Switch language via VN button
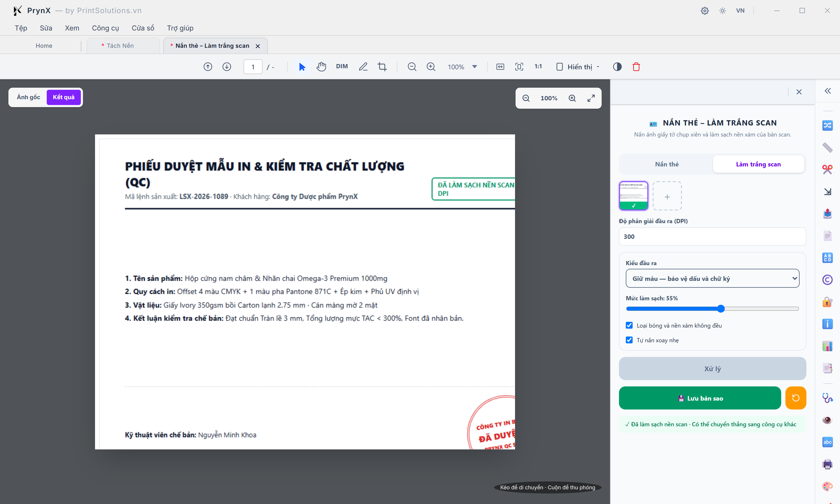This screenshot has width=840, height=504. [740, 10]
